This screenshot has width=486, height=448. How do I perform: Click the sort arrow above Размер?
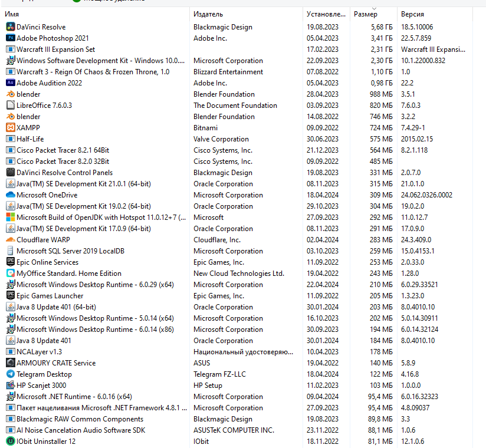[374, 8]
